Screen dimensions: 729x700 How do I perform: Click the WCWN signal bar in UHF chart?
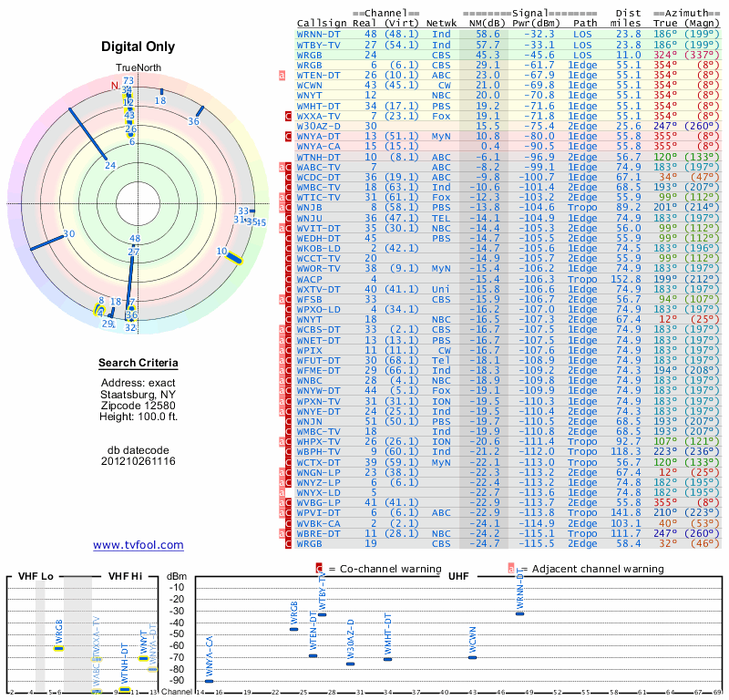472,657
